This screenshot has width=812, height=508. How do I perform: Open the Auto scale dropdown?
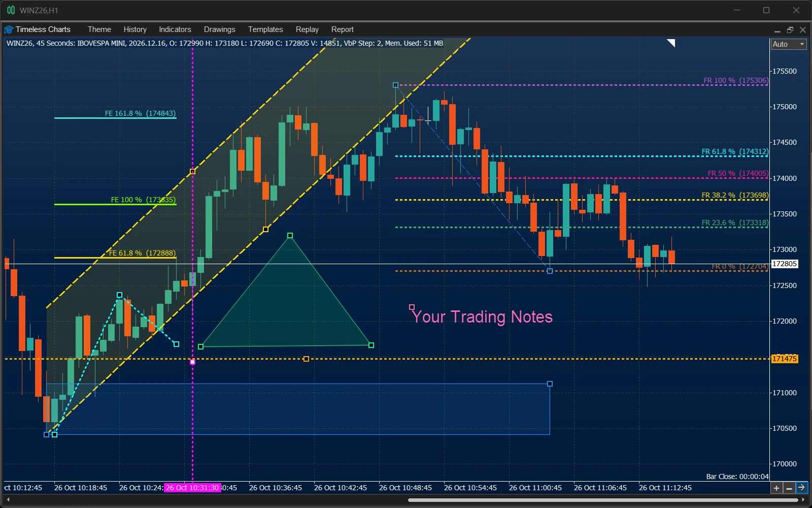click(788, 44)
